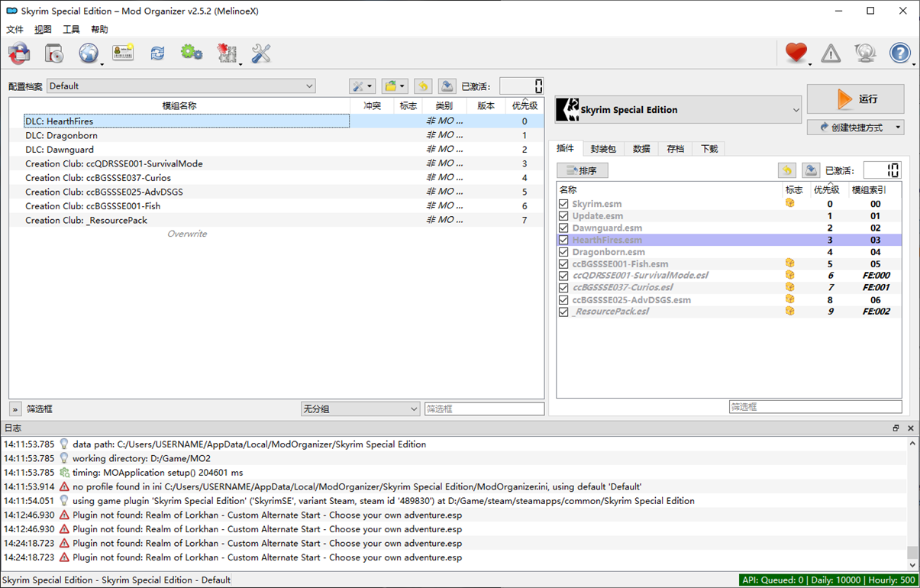Screen dimensions: 920x588
Task: Create plugin list backup icon
Action: coord(811,170)
